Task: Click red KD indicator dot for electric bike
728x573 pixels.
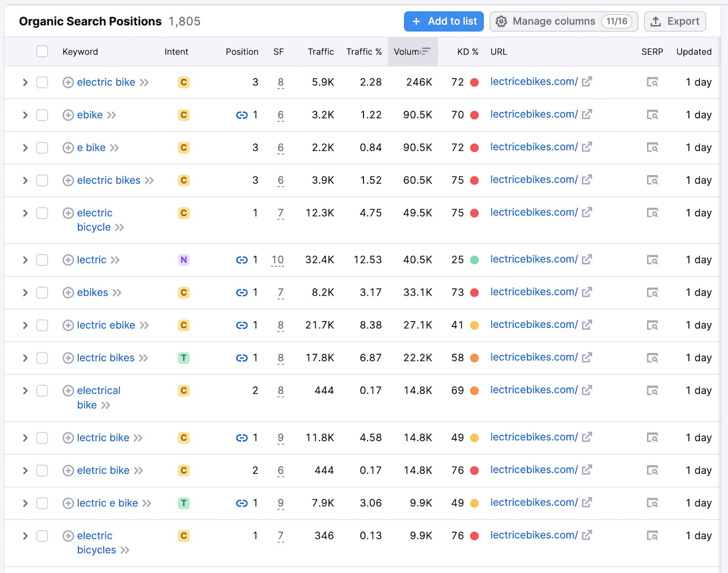Action: [x=474, y=82]
